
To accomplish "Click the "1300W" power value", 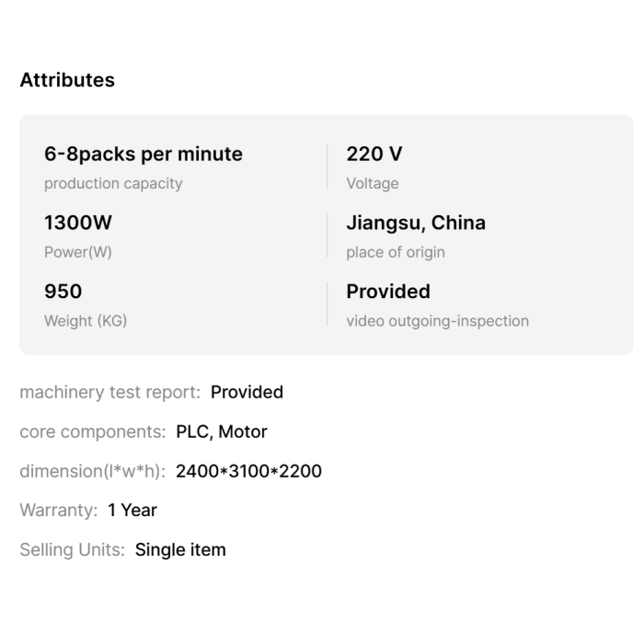I will 78,223.
